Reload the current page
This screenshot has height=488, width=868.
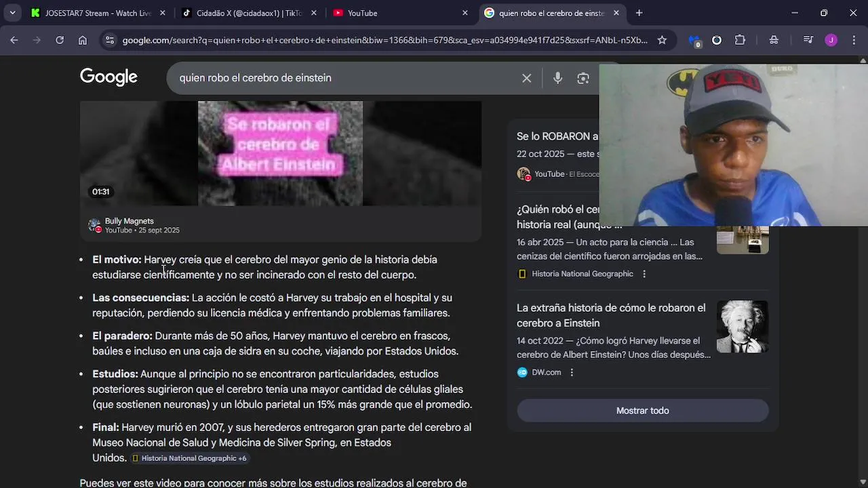60,40
